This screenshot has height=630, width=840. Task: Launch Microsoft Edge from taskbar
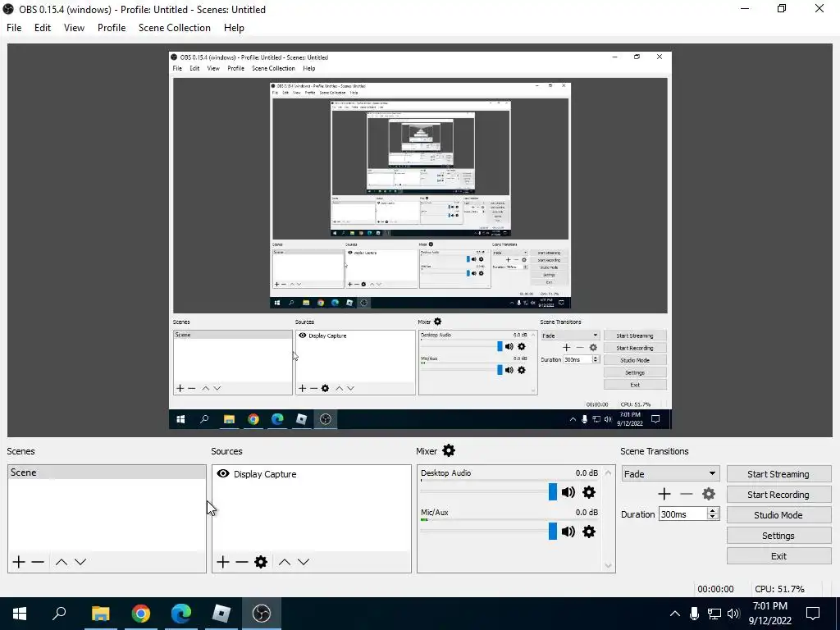point(181,614)
